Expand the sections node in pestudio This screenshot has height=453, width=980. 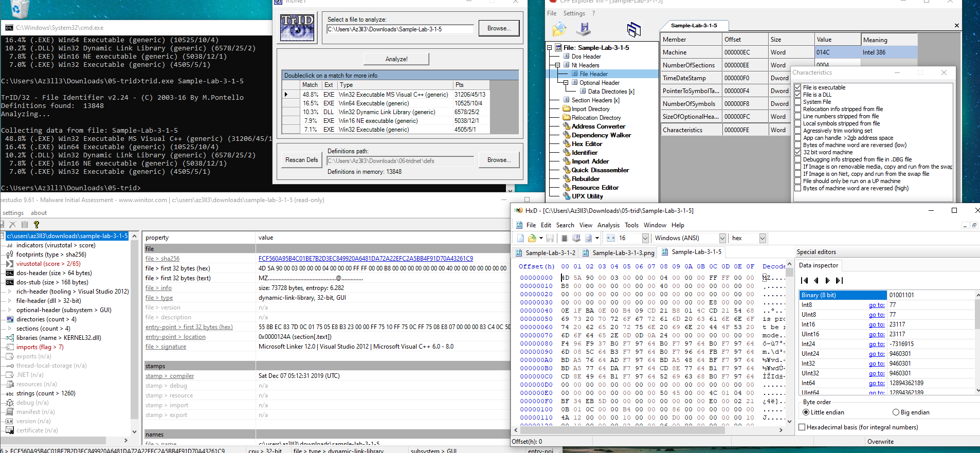coord(10,329)
